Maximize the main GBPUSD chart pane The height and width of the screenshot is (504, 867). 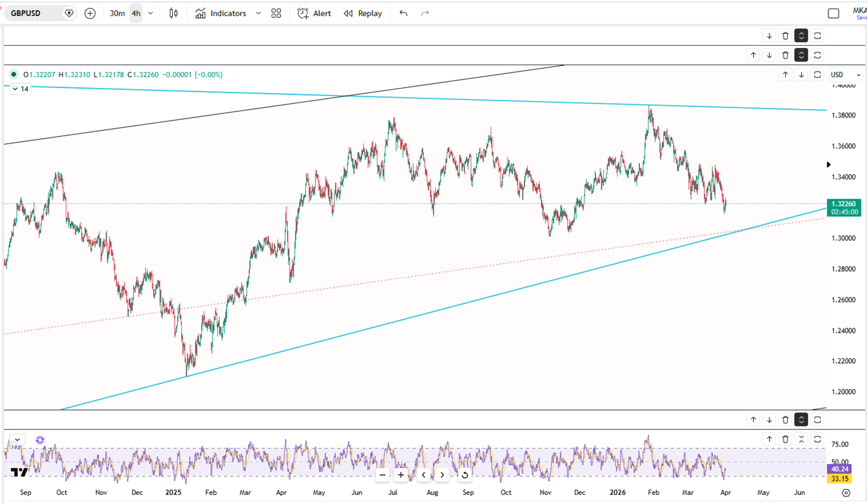(817, 75)
